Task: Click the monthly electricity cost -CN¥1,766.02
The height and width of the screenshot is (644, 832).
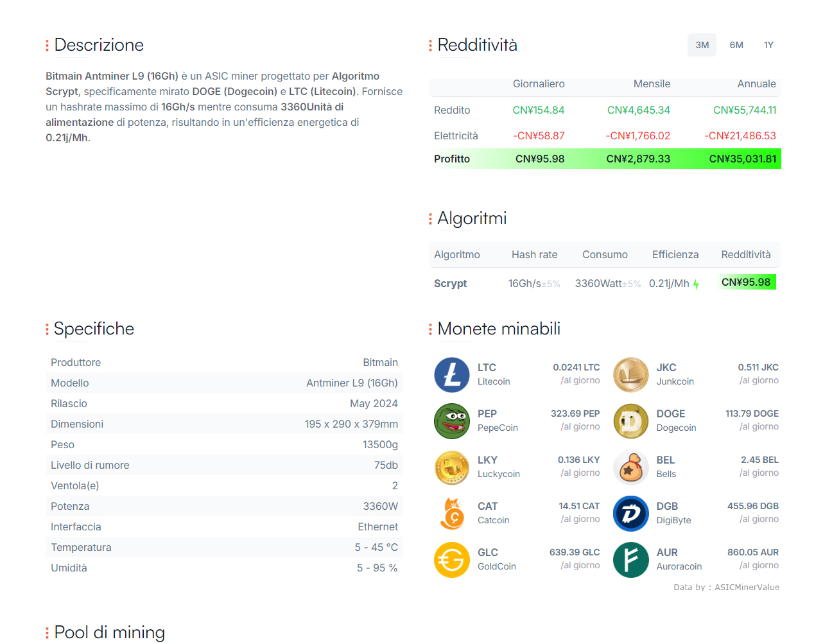Action: pos(638,135)
